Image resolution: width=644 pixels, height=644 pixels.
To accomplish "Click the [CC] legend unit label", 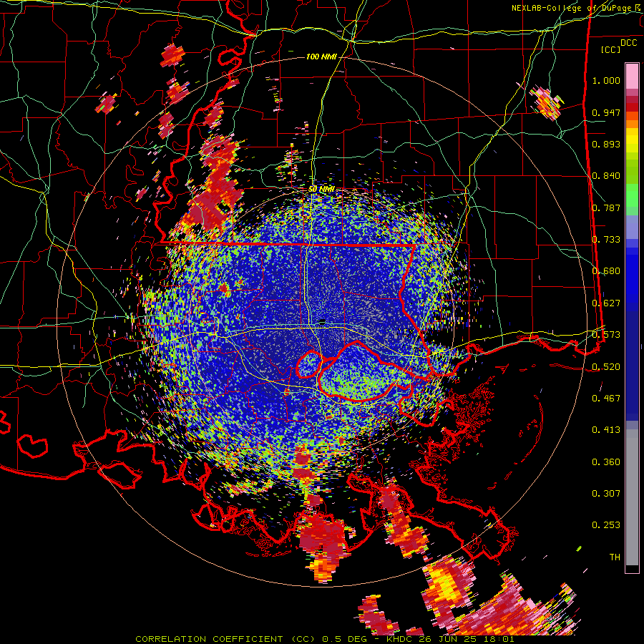I will (610, 49).
